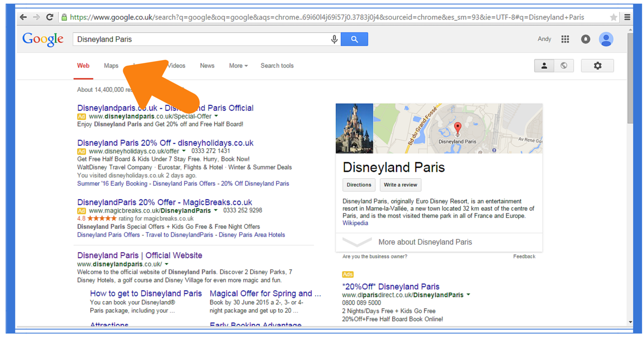Click the scrollbar up arrow
This screenshot has width=644, height=343.
[x=630, y=30]
